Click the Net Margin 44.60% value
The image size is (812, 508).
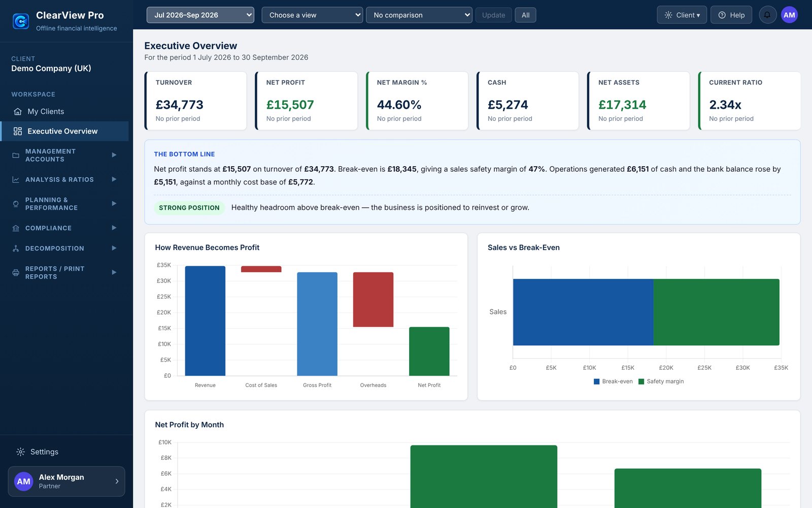[399, 105]
